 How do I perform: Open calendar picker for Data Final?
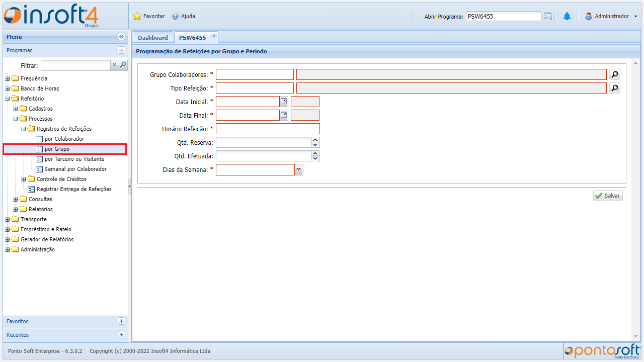[284, 115]
